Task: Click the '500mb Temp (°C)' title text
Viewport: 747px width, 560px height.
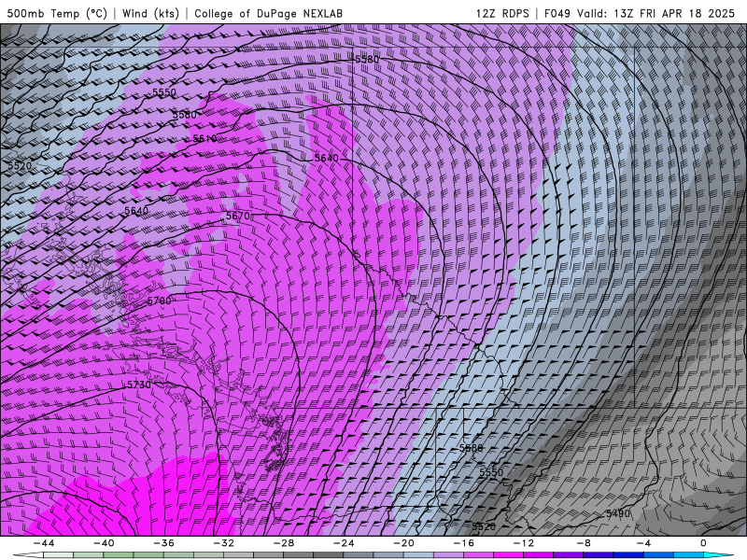Action: 57,13
